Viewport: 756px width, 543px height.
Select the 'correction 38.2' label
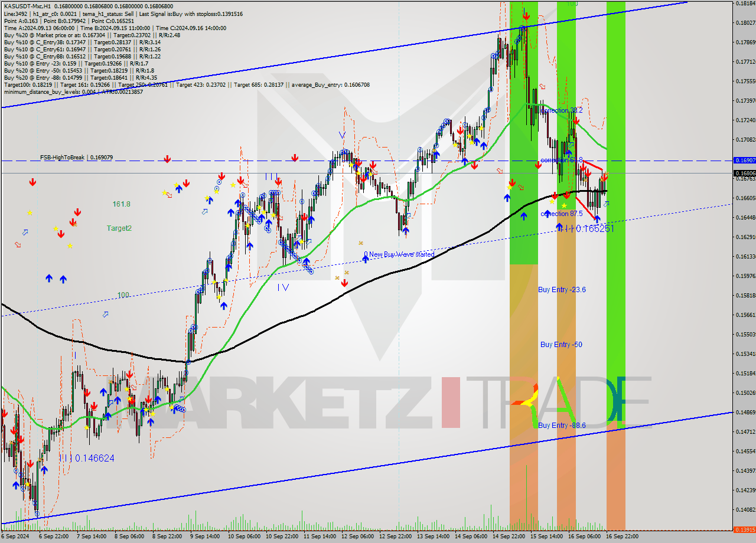pos(562,110)
